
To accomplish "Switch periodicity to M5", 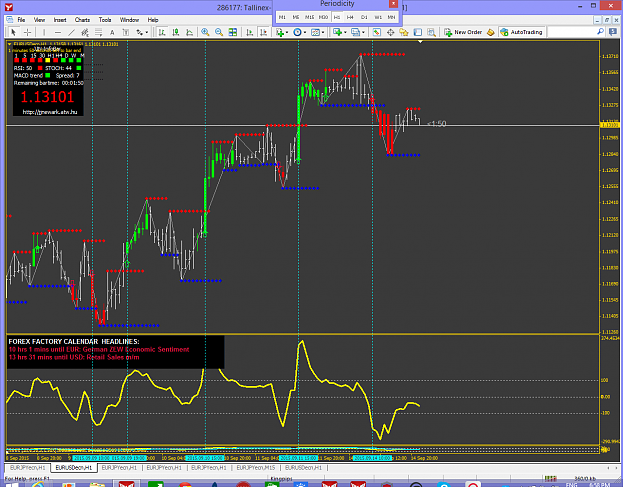I will (x=296, y=17).
